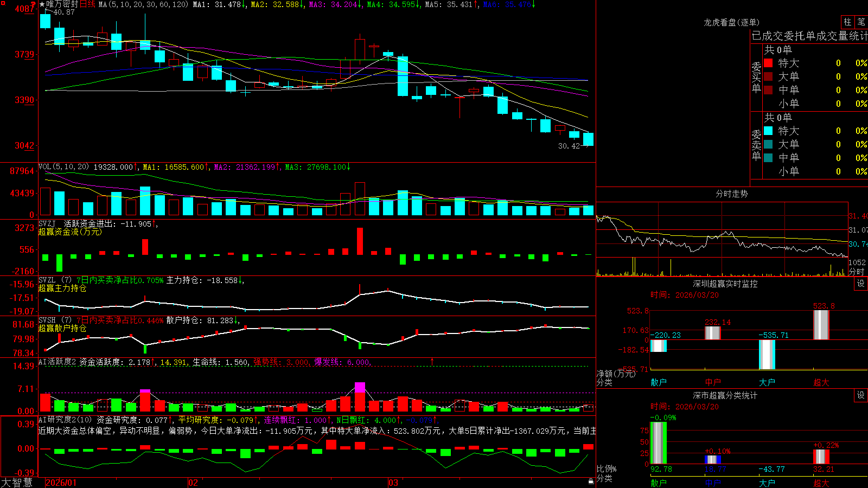Image resolution: width=868 pixels, height=488 pixels.
Task: Click the 唯万密封 stock name
Action: (x=62, y=4)
